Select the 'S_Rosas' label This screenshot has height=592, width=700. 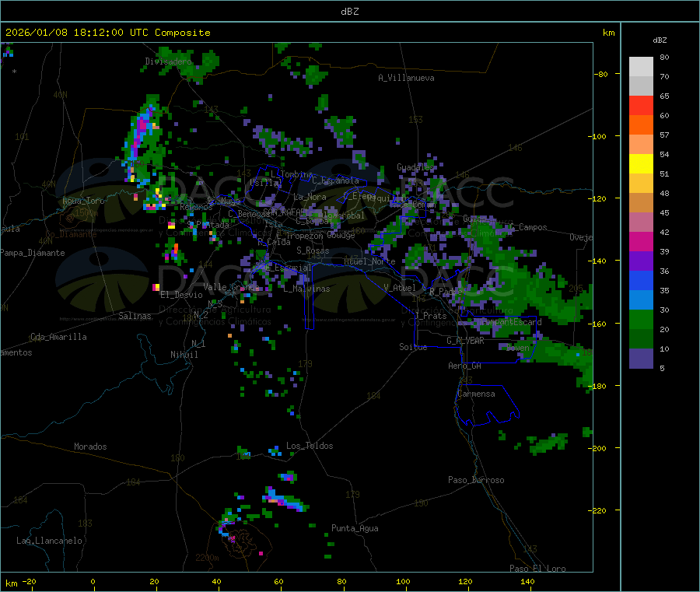313,250
